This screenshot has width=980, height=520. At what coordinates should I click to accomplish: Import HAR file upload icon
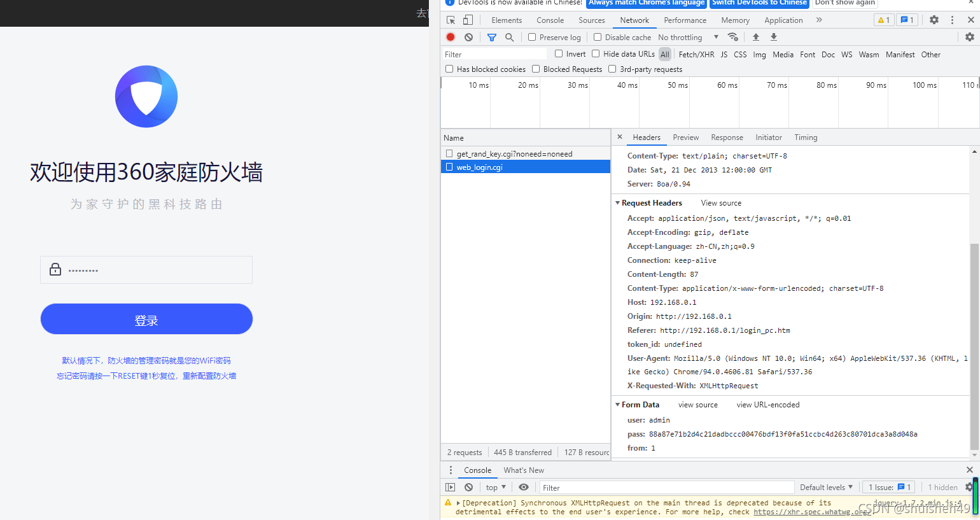756,37
